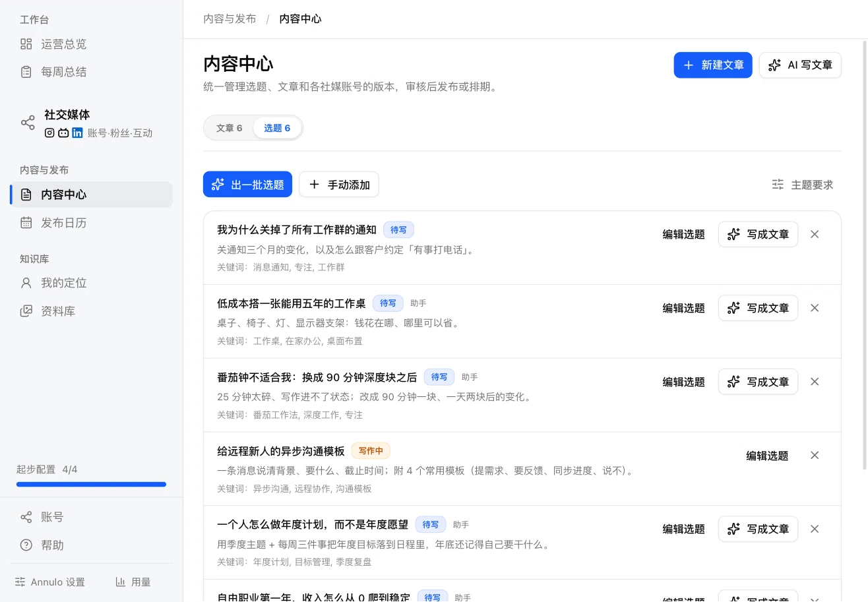868x602 pixels.
Task: Click the page vertical scrollbar
Action: [865, 255]
